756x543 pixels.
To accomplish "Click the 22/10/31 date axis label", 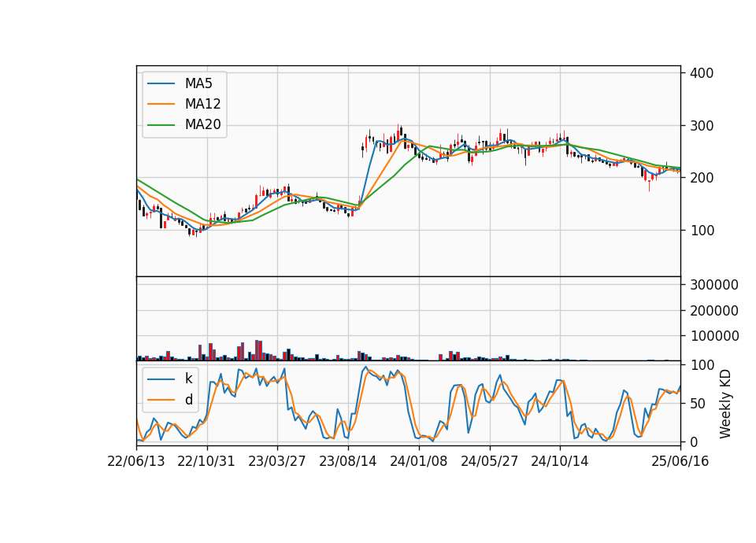I will (206, 462).
